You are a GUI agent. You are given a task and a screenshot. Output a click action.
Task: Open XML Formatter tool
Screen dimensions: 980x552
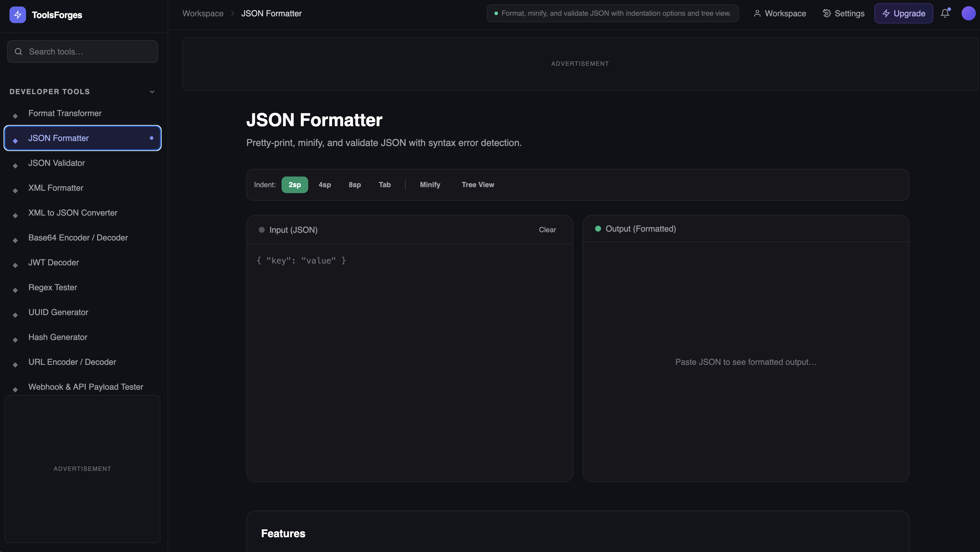coord(83,188)
